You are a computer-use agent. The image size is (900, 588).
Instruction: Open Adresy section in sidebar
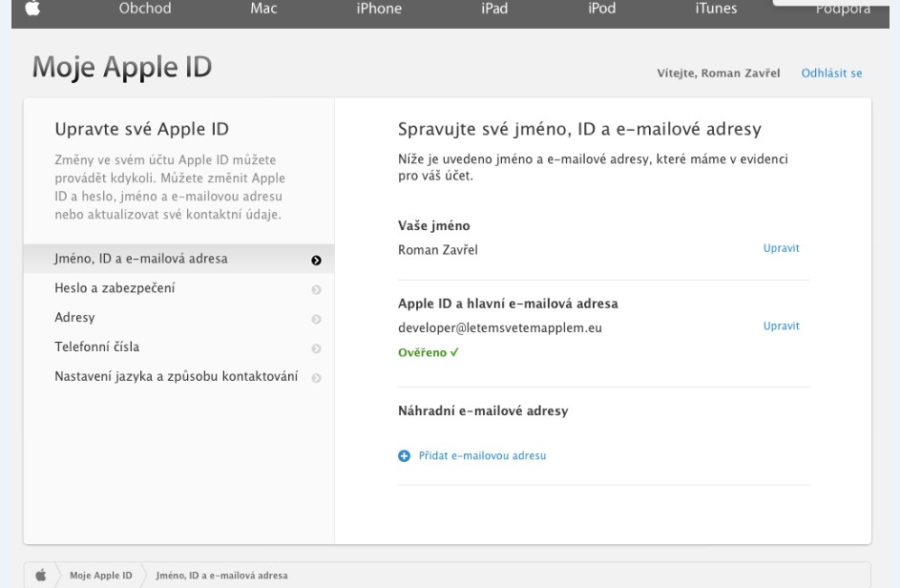point(178,318)
